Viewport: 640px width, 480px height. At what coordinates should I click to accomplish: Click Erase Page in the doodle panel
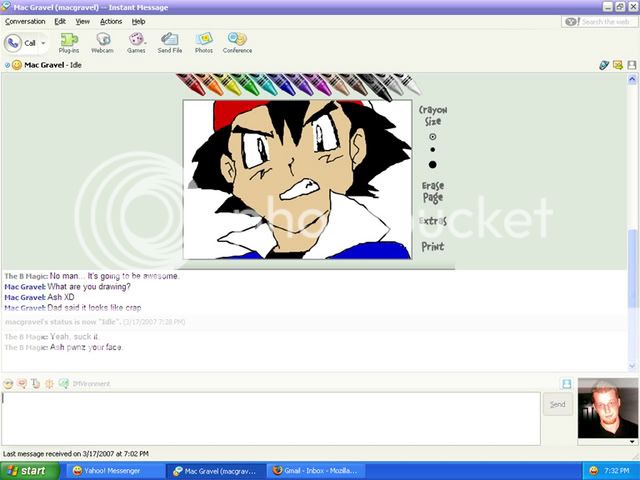pyautogui.click(x=432, y=191)
